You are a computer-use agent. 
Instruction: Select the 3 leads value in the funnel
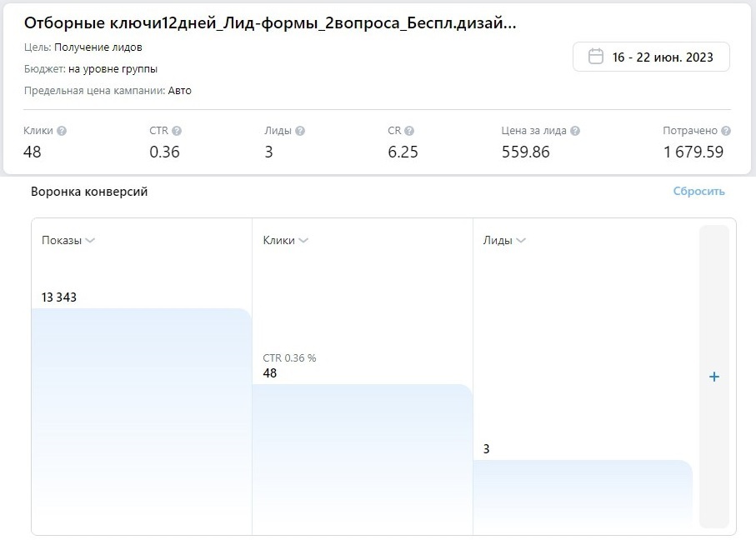pyautogui.click(x=487, y=449)
